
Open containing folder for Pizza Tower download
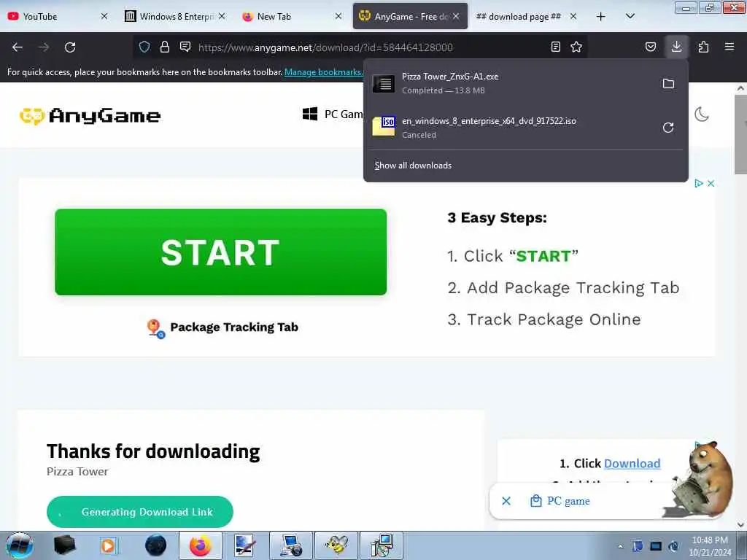[x=668, y=84]
